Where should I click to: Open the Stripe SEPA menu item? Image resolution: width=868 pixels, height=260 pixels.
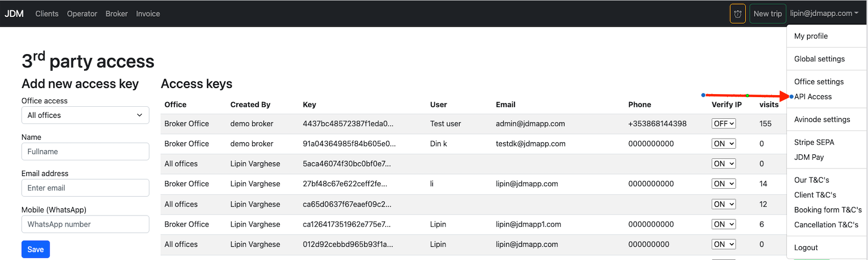point(814,142)
